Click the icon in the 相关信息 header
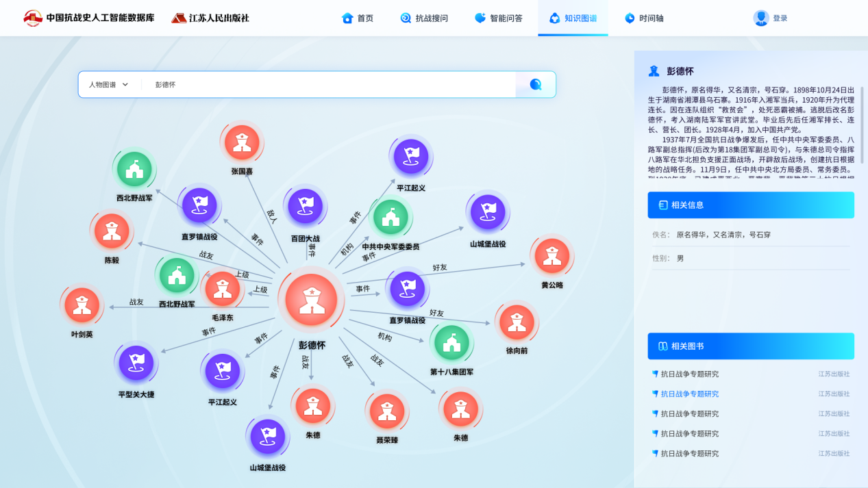Screen dimensions: 868x488 point(662,205)
